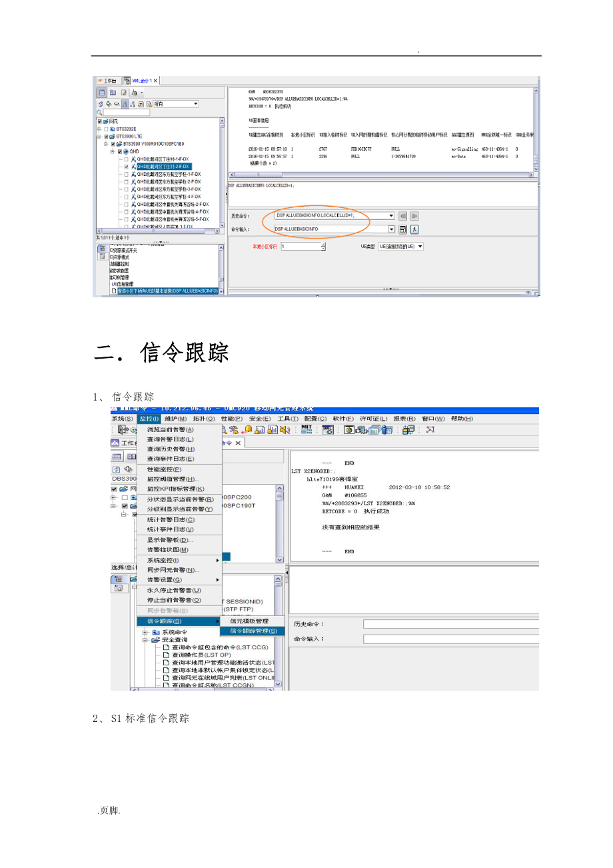Image resolution: width=613 pixels, height=868 pixels.
Task: Click the cell tree vertical scrollbar
Action: (221, 175)
